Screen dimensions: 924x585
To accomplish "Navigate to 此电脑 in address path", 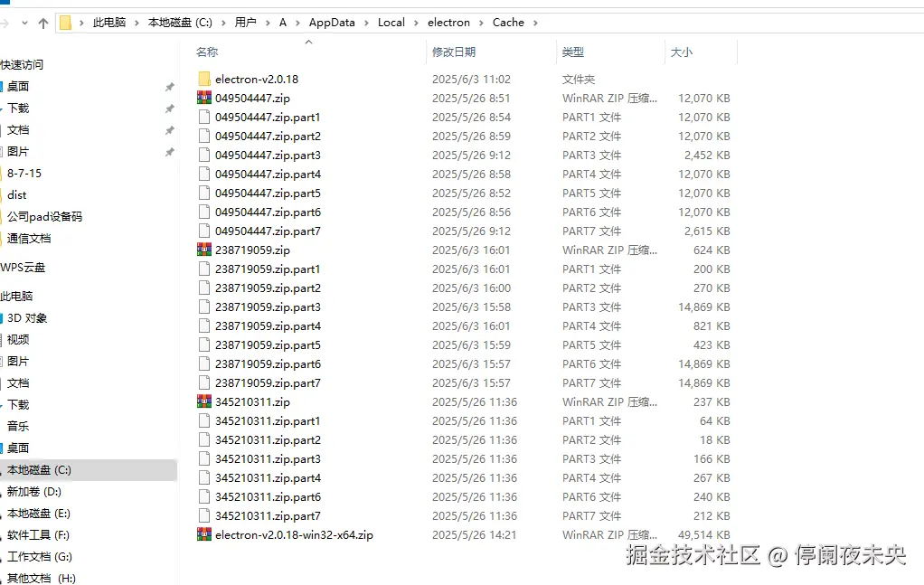I will 109,23.
